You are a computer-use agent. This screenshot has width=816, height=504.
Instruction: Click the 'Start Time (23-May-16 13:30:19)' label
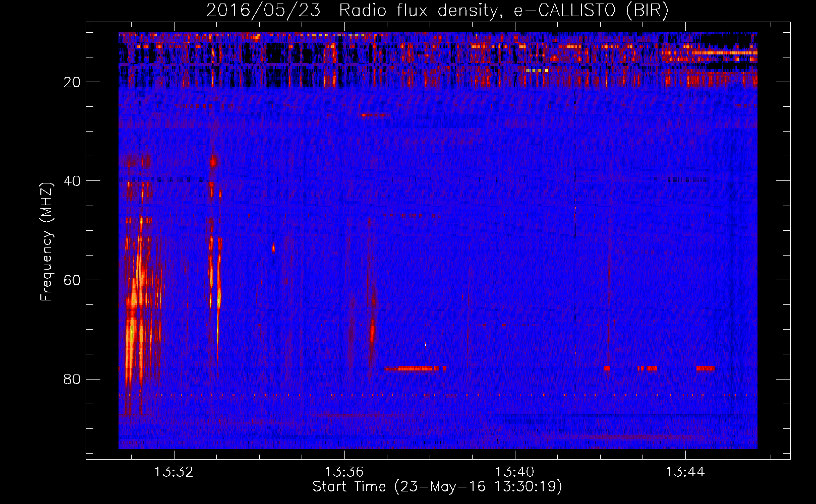click(x=437, y=487)
